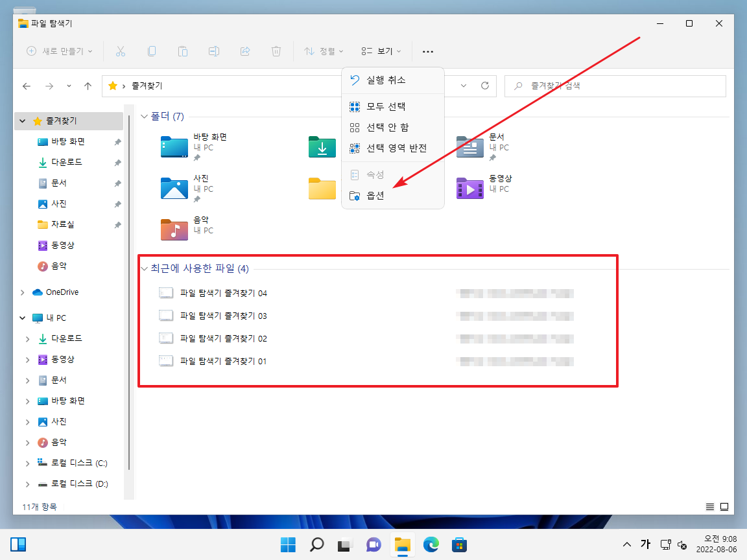Collapse 내 PC tree node
Image resolution: width=747 pixels, height=560 pixels.
coord(23,318)
